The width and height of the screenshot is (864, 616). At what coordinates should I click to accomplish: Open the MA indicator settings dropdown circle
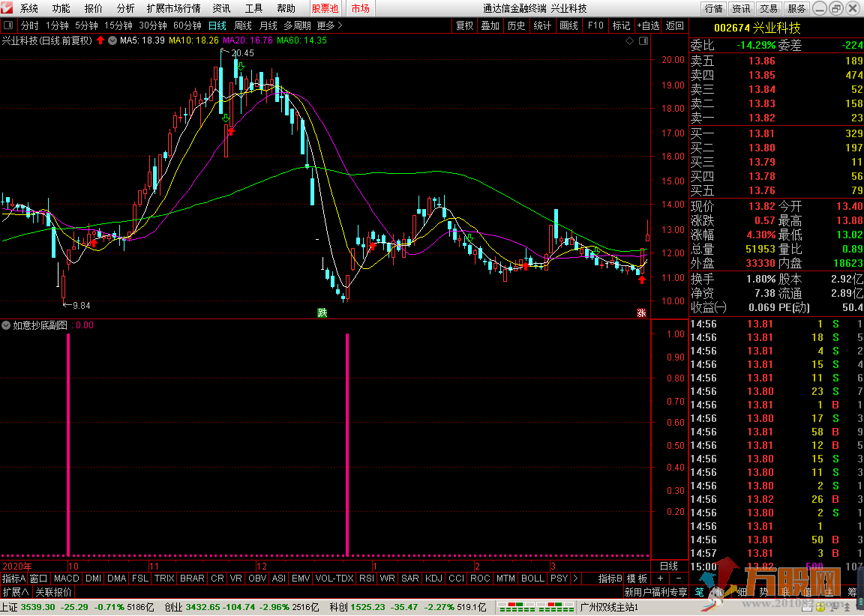[112, 40]
